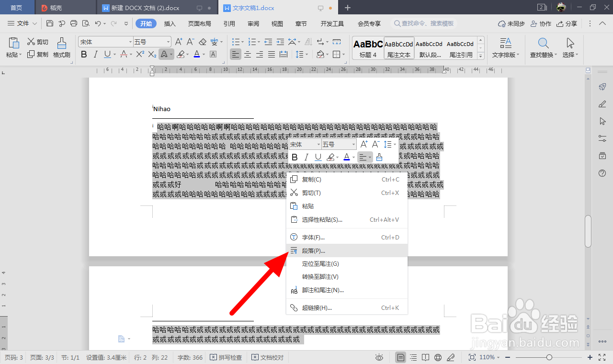Choose 字体(F)... from context menu

coord(347,237)
